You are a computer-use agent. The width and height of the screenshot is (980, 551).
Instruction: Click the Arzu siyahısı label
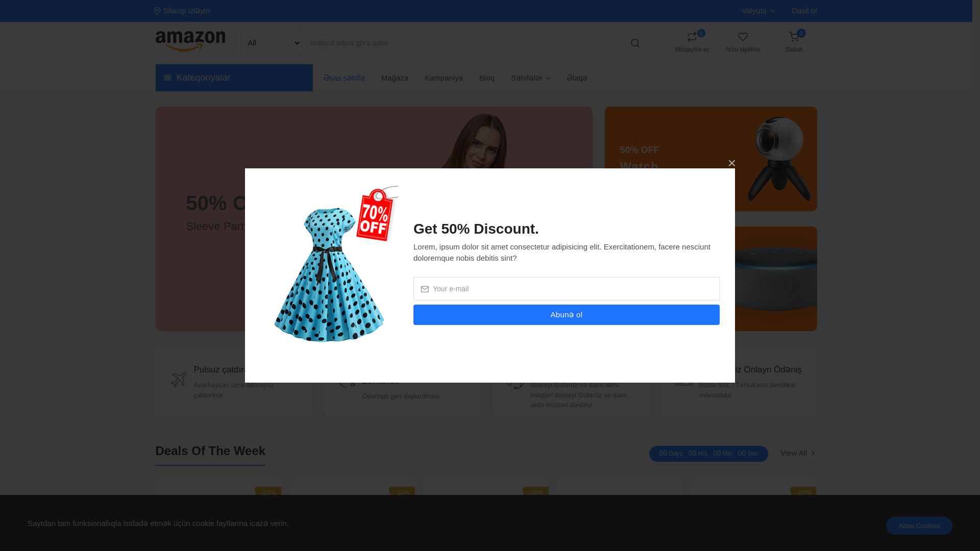(x=743, y=49)
